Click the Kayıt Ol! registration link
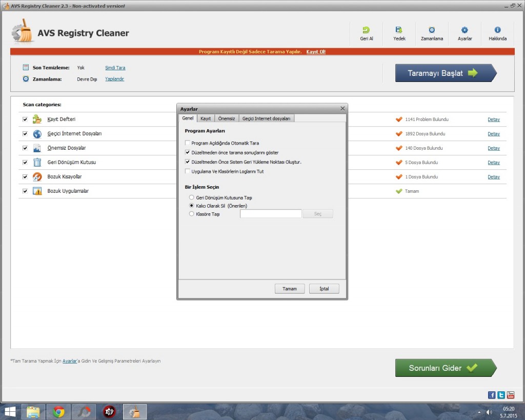This screenshot has height=420, width=525. tap(316, 52)
